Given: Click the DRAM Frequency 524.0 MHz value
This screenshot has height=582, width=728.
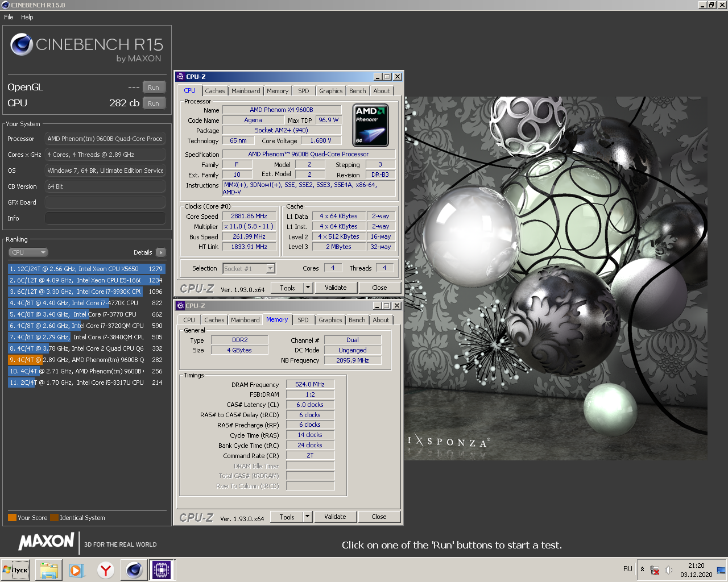Looking at the screenshot, I should pos(310,384).
